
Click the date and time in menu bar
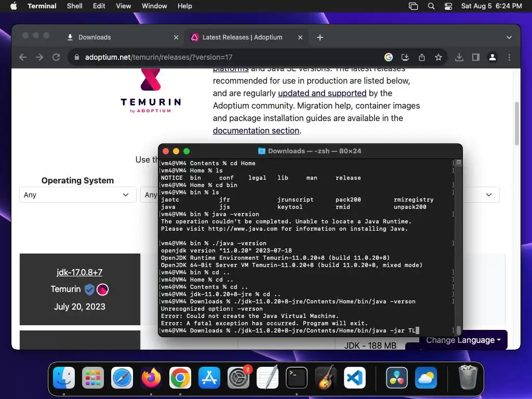click(x=491, y=6)
